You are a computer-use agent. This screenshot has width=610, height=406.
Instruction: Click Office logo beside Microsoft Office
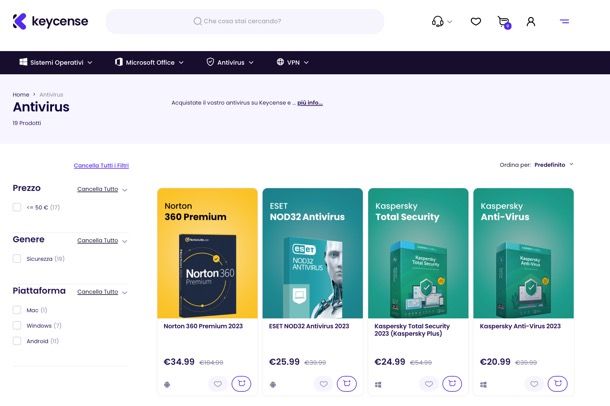coord(119,62)
